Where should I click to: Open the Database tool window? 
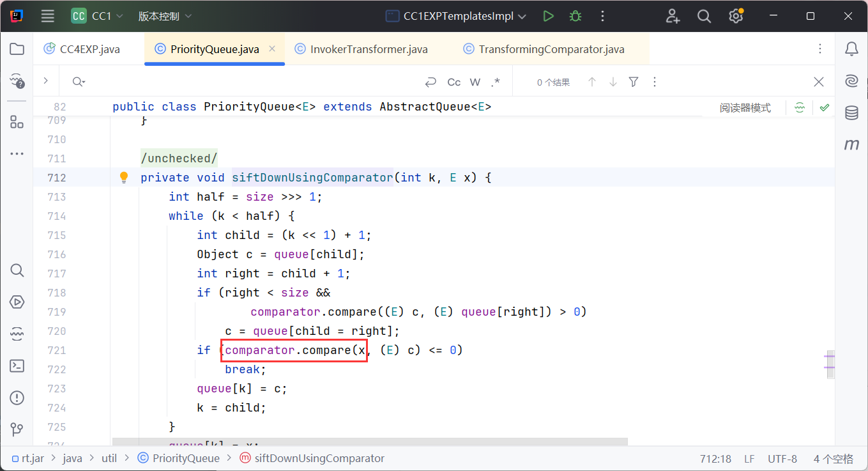[851, 113]
